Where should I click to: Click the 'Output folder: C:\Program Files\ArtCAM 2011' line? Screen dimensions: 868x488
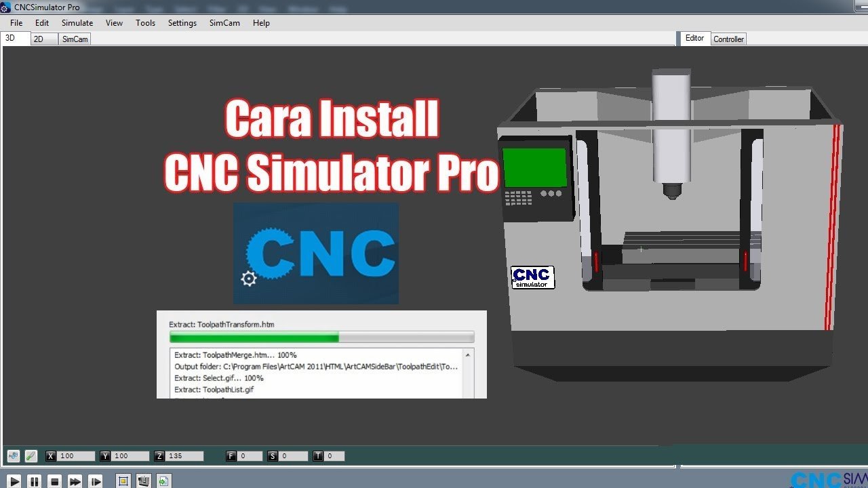click(316, 367)
